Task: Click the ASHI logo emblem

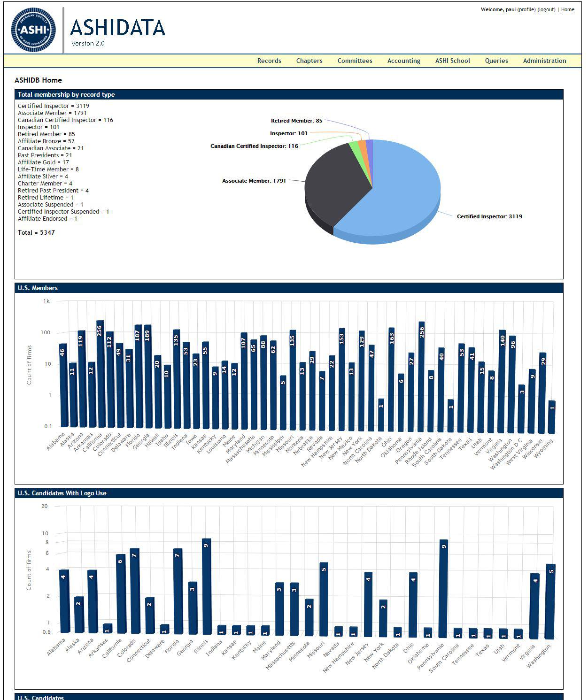Action: (x=33, y=30)
